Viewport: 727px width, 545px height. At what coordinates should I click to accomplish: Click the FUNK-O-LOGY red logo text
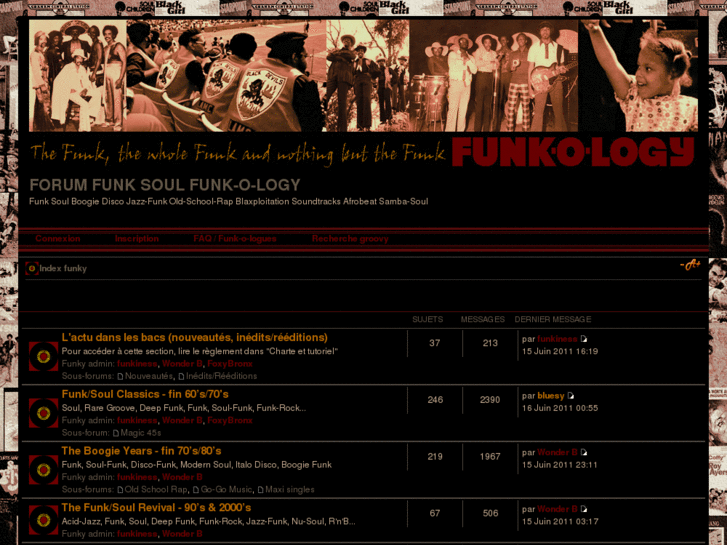[573, 152]
